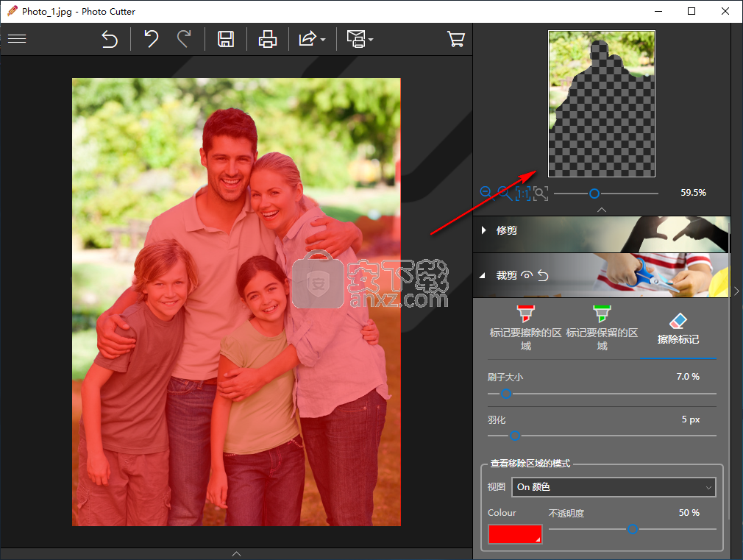Redo the last undone action

184,39
